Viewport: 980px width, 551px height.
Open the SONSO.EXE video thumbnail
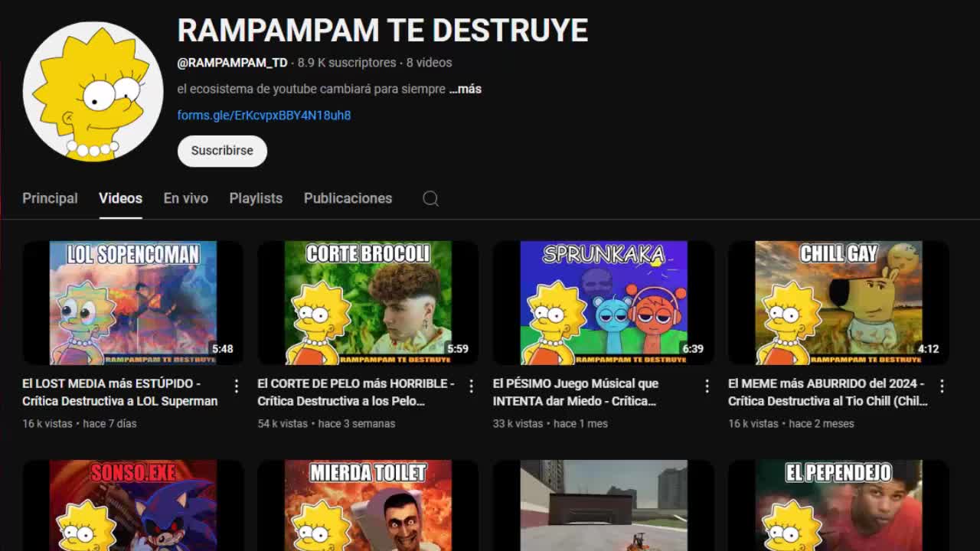133,505
